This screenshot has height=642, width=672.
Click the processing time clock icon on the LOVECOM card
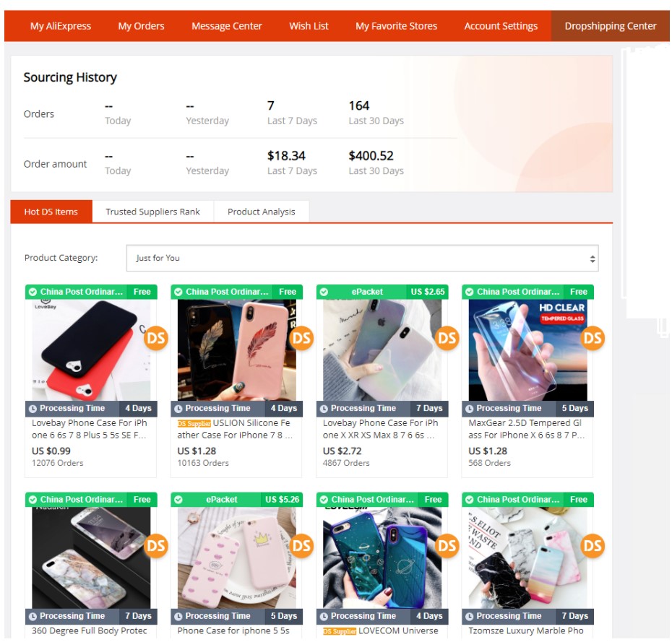pos(324,617)
